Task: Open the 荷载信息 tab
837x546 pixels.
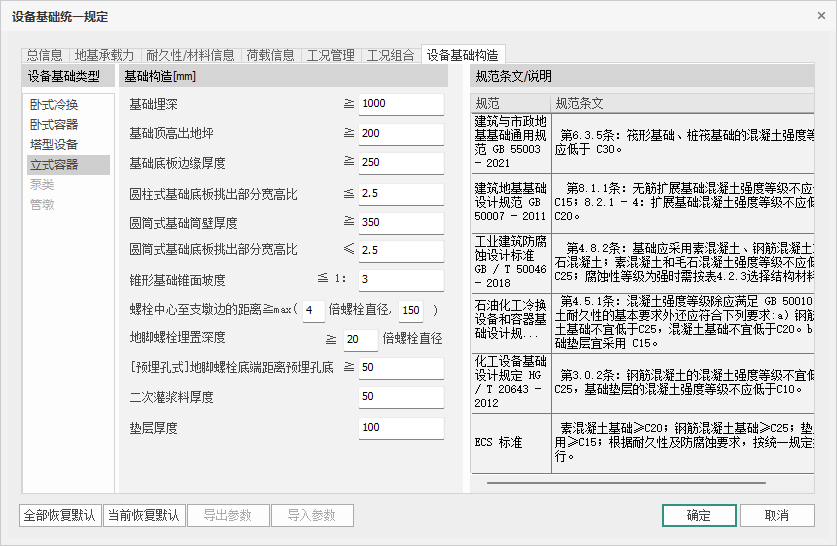Action: [270, 55]
